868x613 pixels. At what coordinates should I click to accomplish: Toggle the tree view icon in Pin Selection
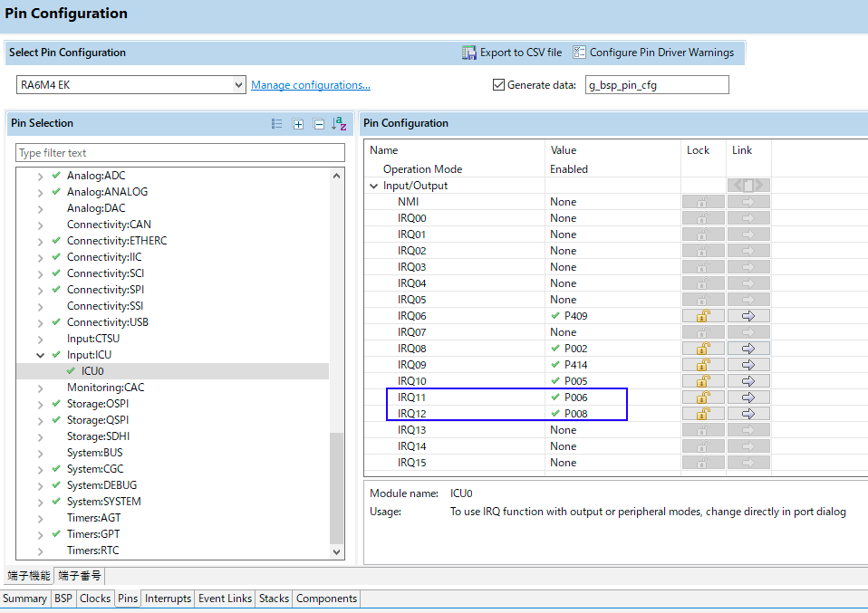[x=277, y=124]
